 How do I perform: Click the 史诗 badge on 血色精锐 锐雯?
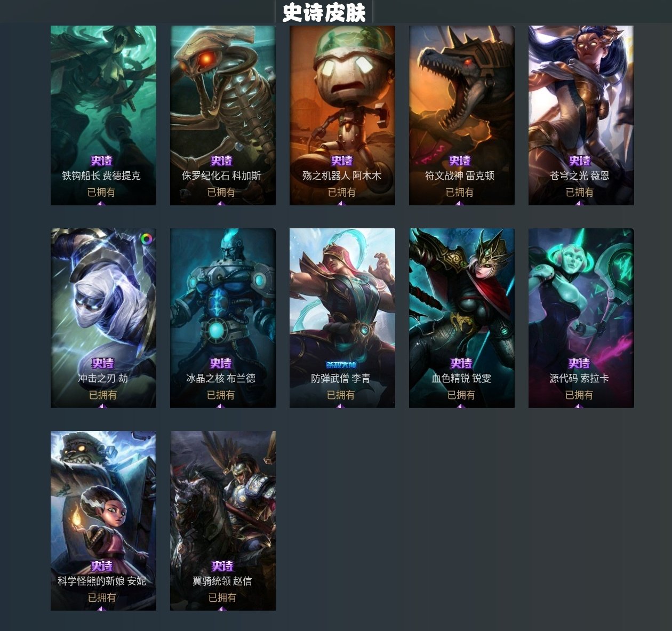461,363
